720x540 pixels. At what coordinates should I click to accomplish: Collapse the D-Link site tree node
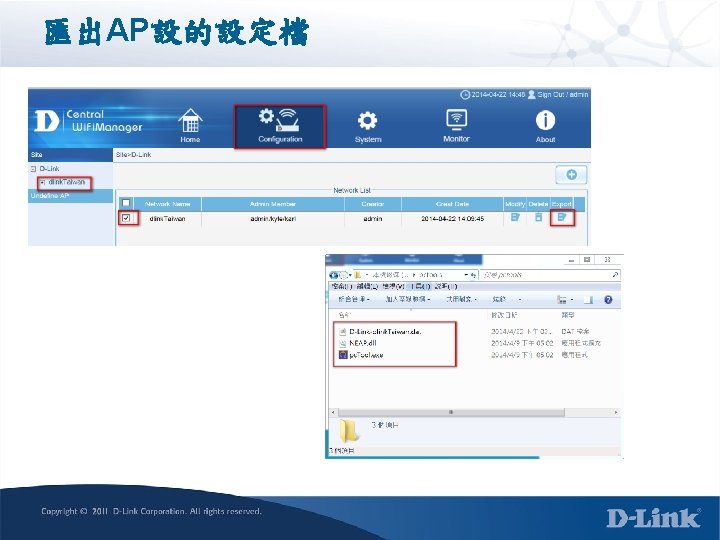(x=33, y=169)
